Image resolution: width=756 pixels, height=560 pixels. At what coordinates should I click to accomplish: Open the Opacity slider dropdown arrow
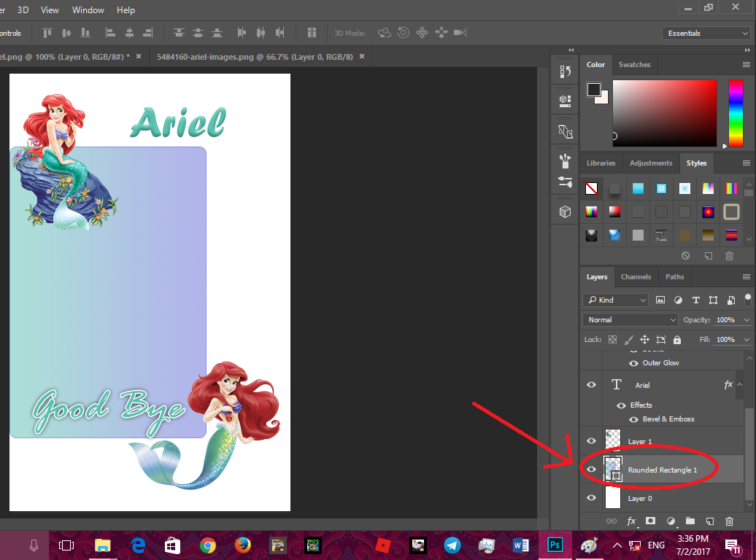tap(747, 320)
